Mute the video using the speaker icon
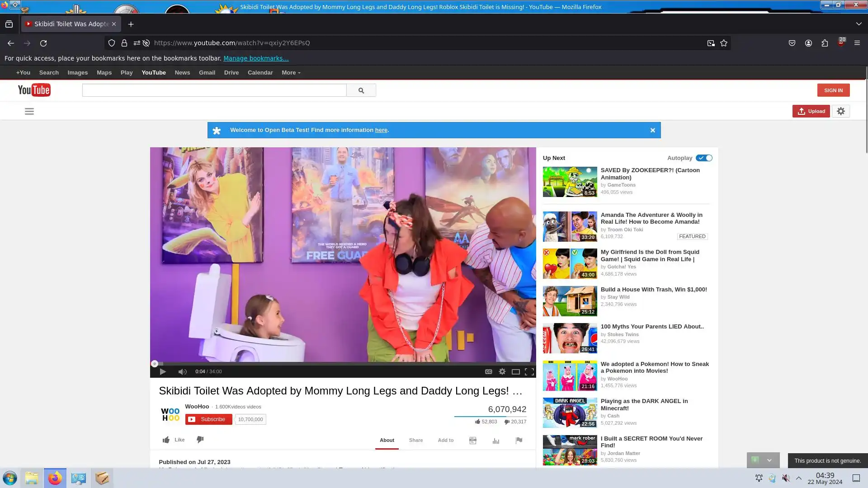 coord(182,371)
